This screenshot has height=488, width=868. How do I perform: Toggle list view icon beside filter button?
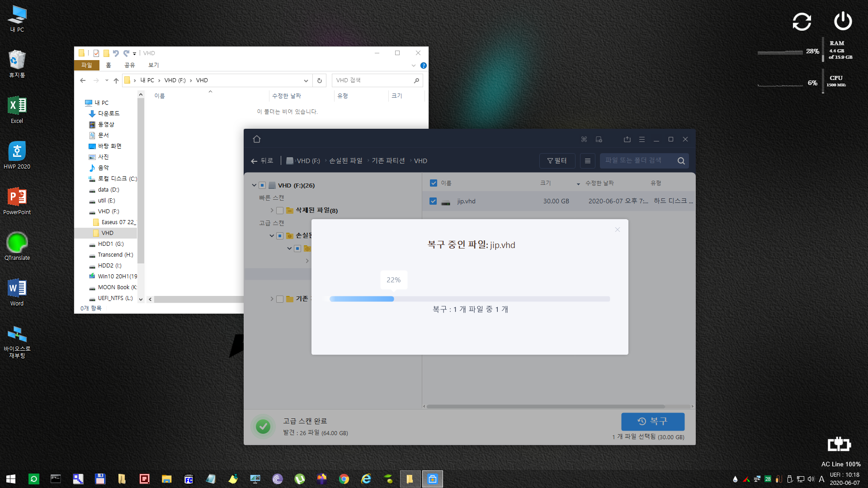pyautogui.click(x=587, y=161)
